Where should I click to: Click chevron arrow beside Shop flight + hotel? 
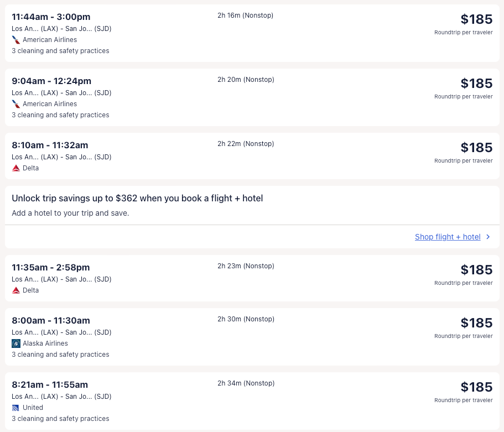click(488, 237)
